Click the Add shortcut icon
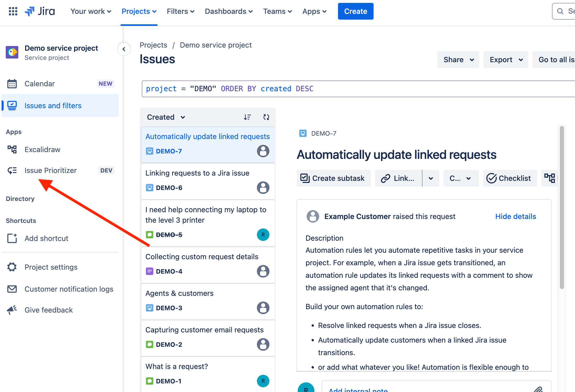This screenshot has width=575, height=392. coord(12,238)
